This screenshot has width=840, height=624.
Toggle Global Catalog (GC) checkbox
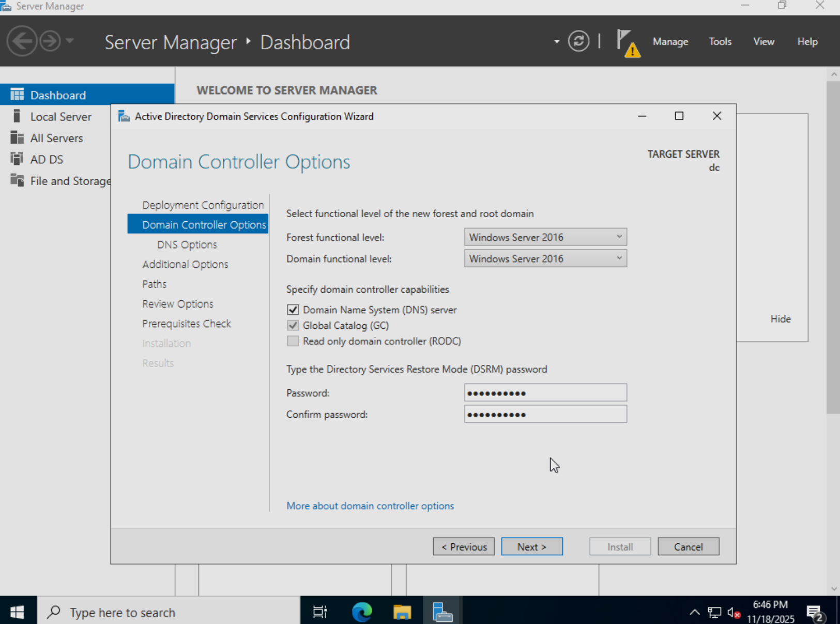(x=293, y=325)
